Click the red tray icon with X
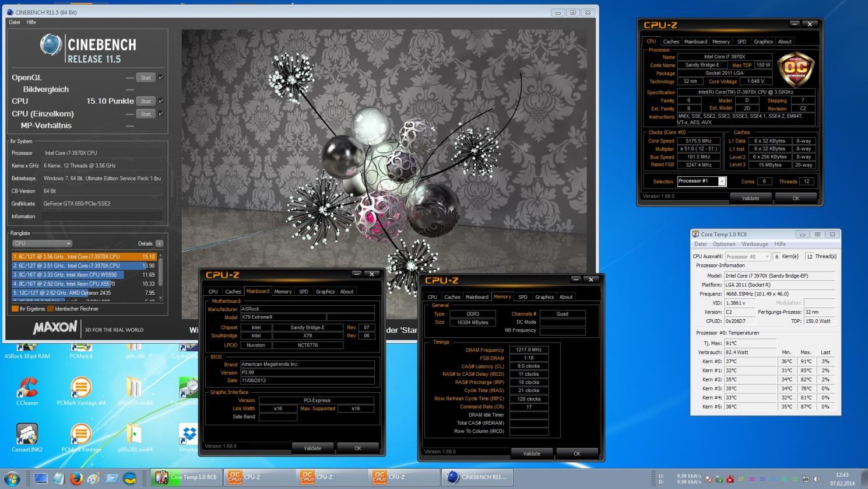 tap(730, 479)
